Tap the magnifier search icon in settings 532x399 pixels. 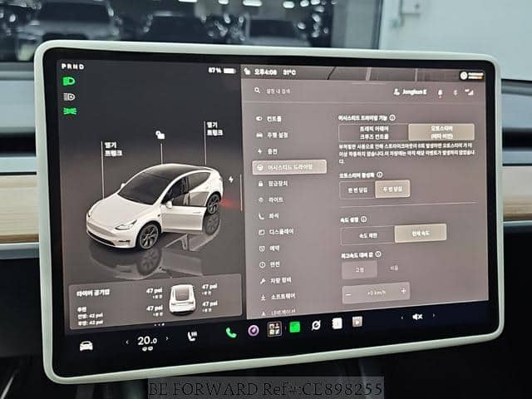[x=257, y=91]
